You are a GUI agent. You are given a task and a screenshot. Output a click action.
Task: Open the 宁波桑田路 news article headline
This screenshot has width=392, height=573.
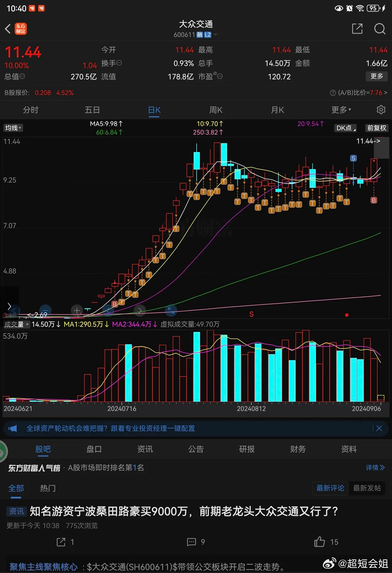[184, 511]
